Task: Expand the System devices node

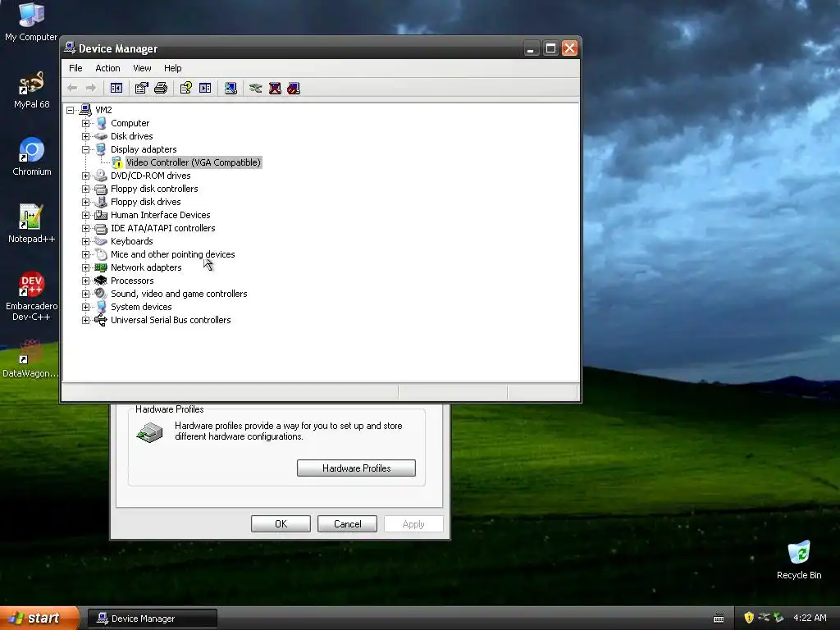Action: [85, 307]
